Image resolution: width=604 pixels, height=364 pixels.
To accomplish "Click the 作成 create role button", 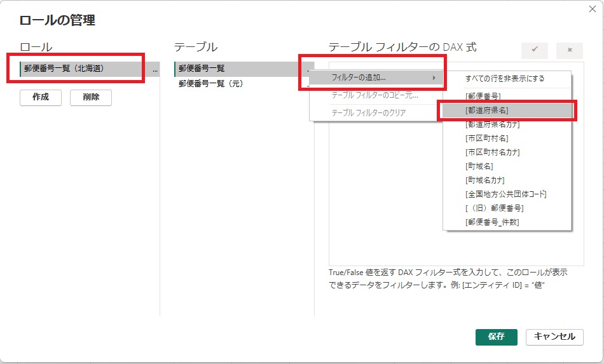I will click(41, 97).
